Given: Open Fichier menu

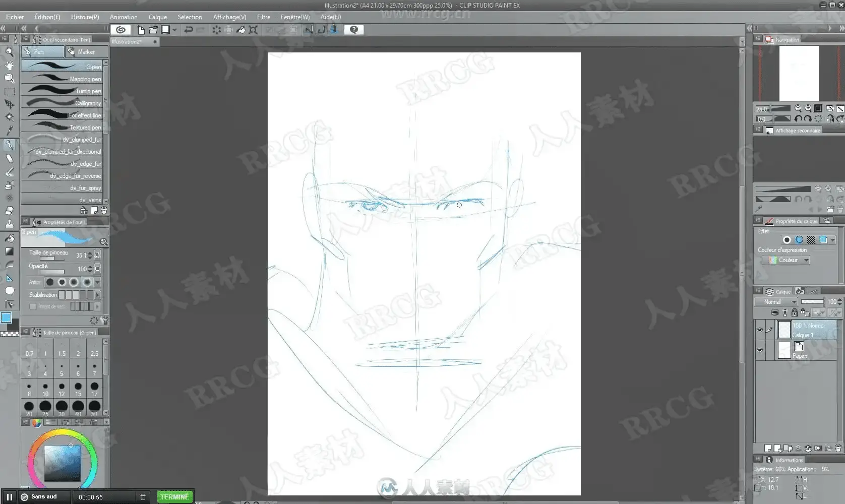Looking at the screenshot, I should 15,17.
